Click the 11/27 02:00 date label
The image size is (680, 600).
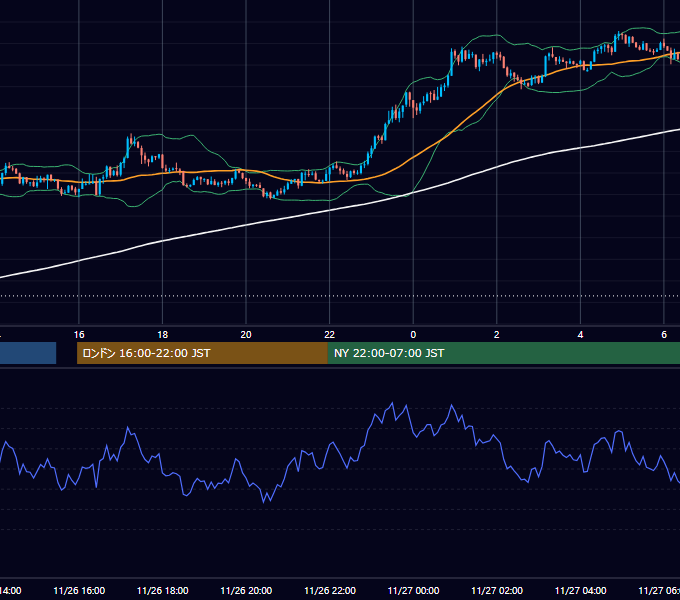(497, 590)
